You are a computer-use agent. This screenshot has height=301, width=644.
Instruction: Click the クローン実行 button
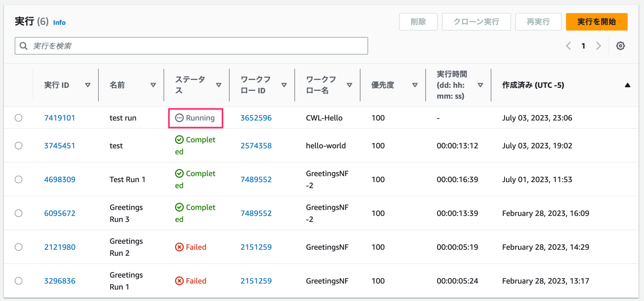coord(476,22)
